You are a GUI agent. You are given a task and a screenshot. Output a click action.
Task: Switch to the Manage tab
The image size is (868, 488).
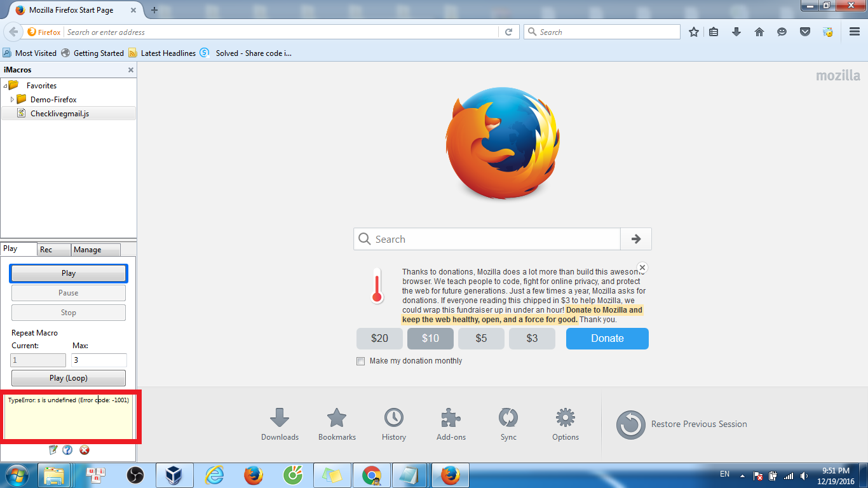95,250
